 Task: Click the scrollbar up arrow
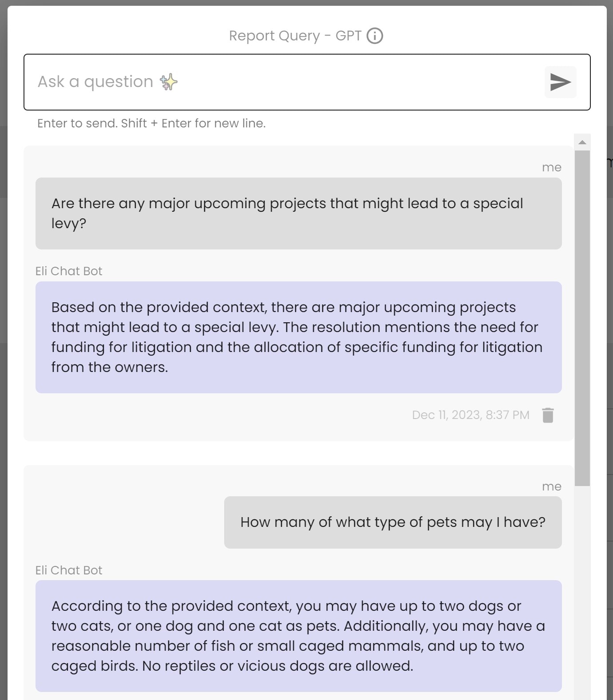coord(583,141)
